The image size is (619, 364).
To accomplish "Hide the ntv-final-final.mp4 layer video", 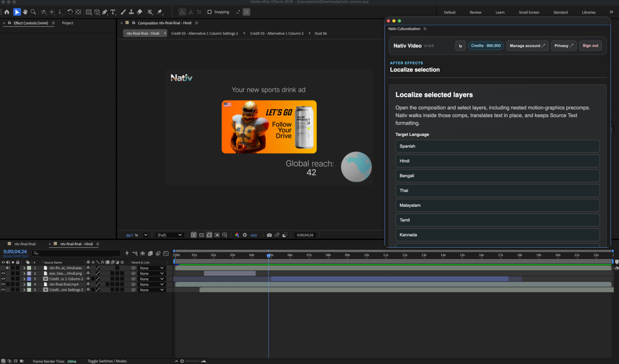I will (3, 284).
